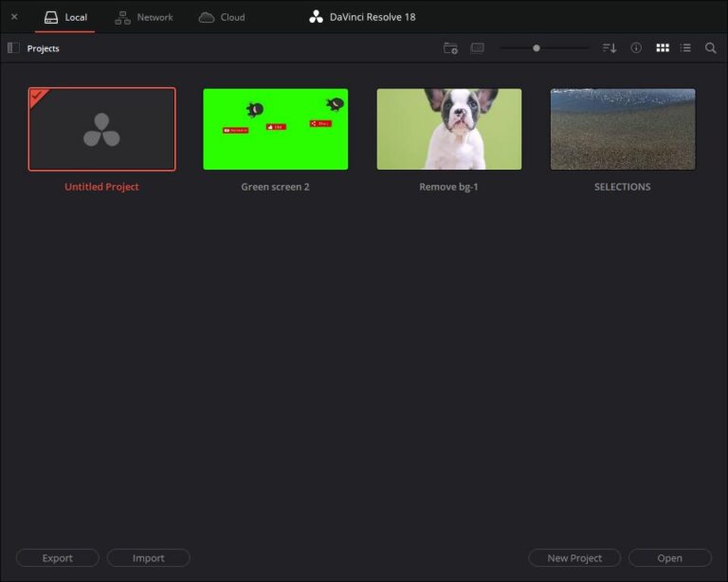Image resolution: width=728 pixels, height=582 pixels.
Task: Click the DaVinci Resolve 18 logo icon
Action: click(x=317, y=17)
